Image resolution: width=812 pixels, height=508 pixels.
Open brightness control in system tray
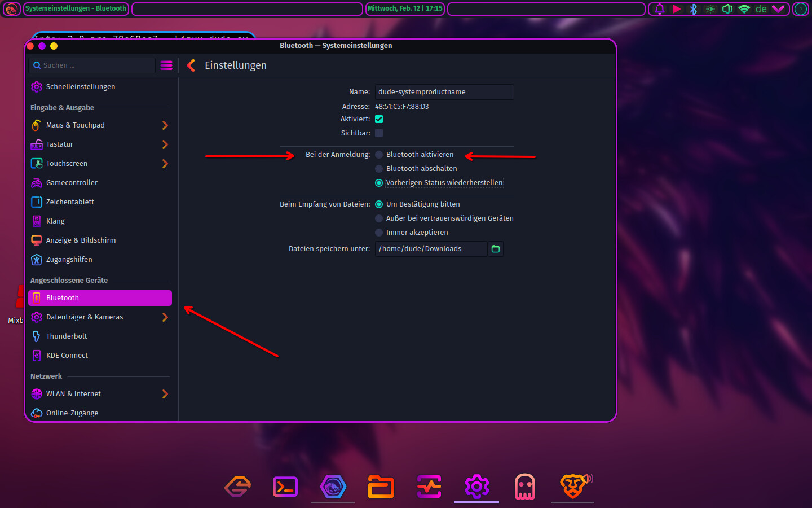tap(710, 9)
